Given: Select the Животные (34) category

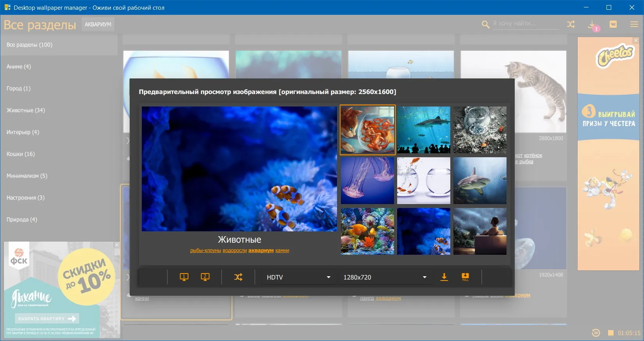Looking at the screenshot, I should coord(26,110).
